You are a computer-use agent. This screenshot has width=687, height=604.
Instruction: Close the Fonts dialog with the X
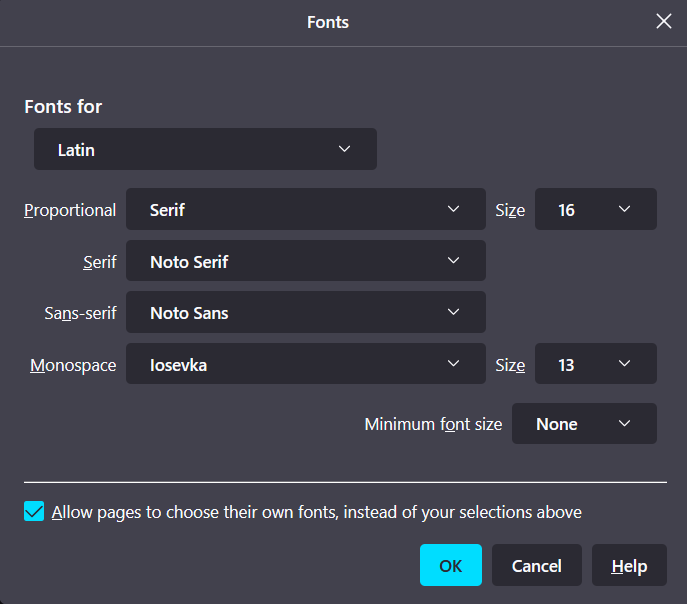click(664, 22)
